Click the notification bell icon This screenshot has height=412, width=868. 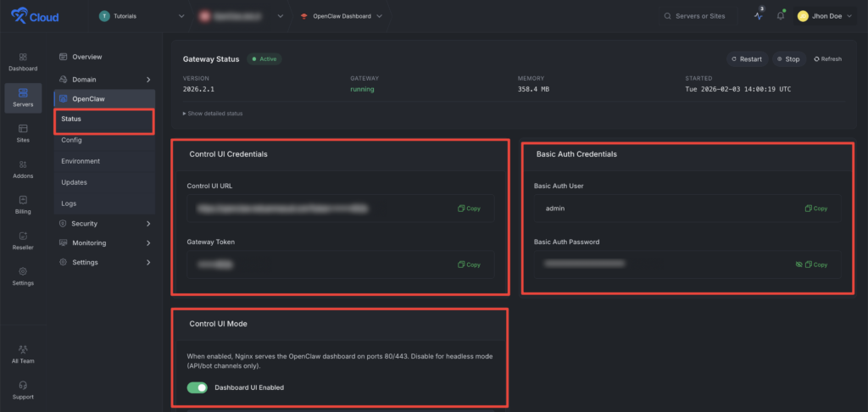pos(781,15)
